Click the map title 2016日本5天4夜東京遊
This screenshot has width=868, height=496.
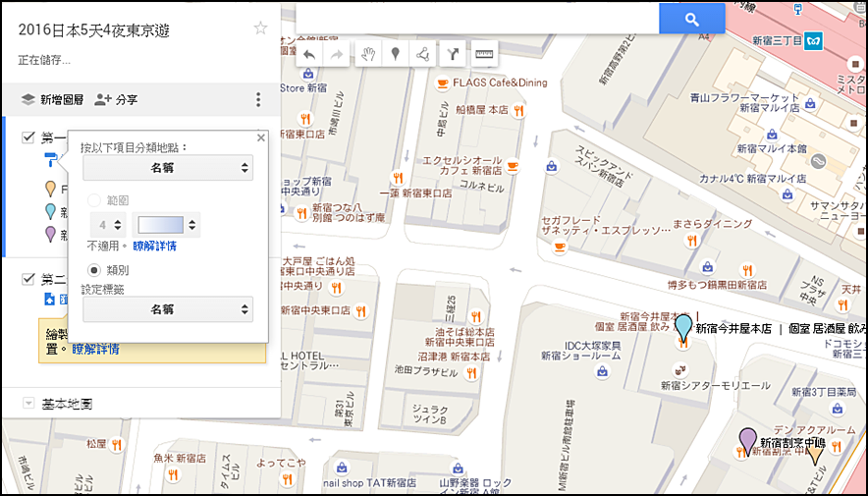coord(93,29)
